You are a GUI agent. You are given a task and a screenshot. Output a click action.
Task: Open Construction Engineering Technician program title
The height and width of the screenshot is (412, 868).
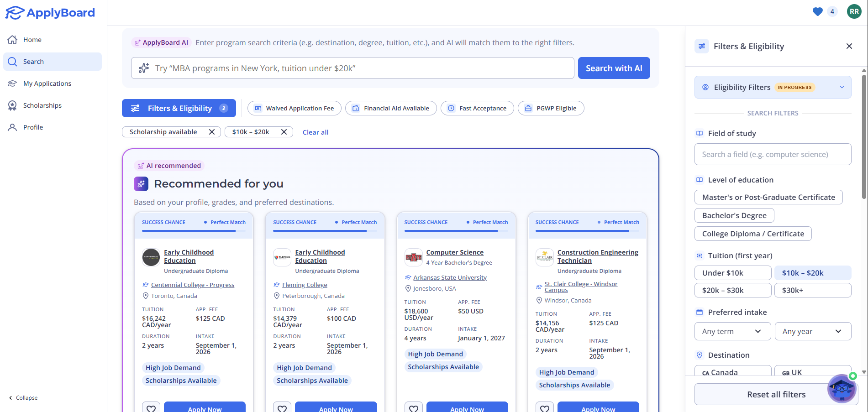pos(598,256)
